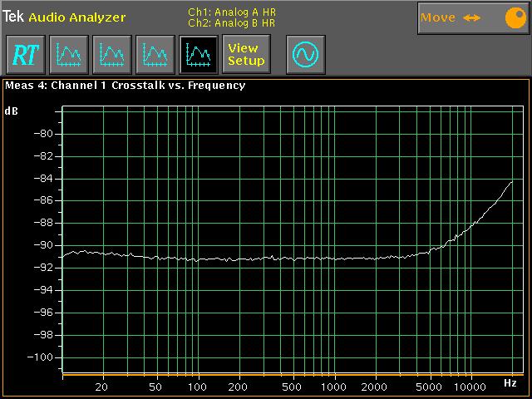Viewport: 532px width, 399px height.
Task: Click the -90 dB axis tick label
Action: (42, 245)
